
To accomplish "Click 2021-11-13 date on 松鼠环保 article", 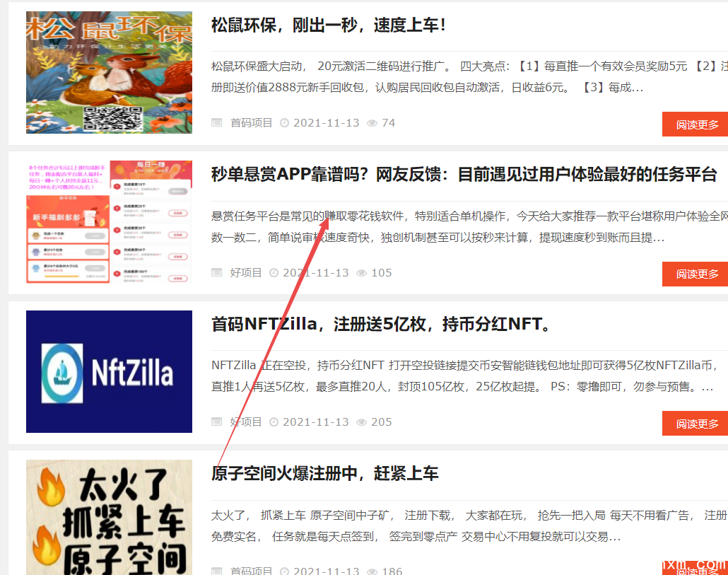I will tap(327, 122).
